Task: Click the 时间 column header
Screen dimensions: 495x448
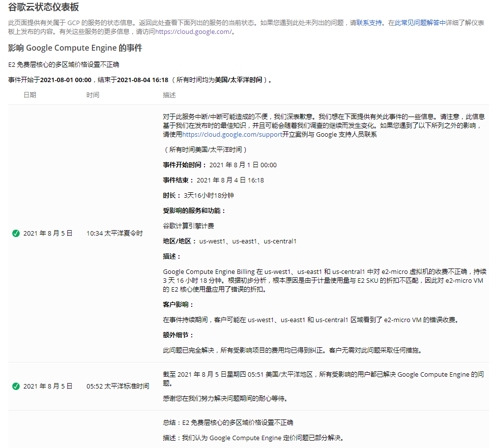Action: (x=93, y=95)
